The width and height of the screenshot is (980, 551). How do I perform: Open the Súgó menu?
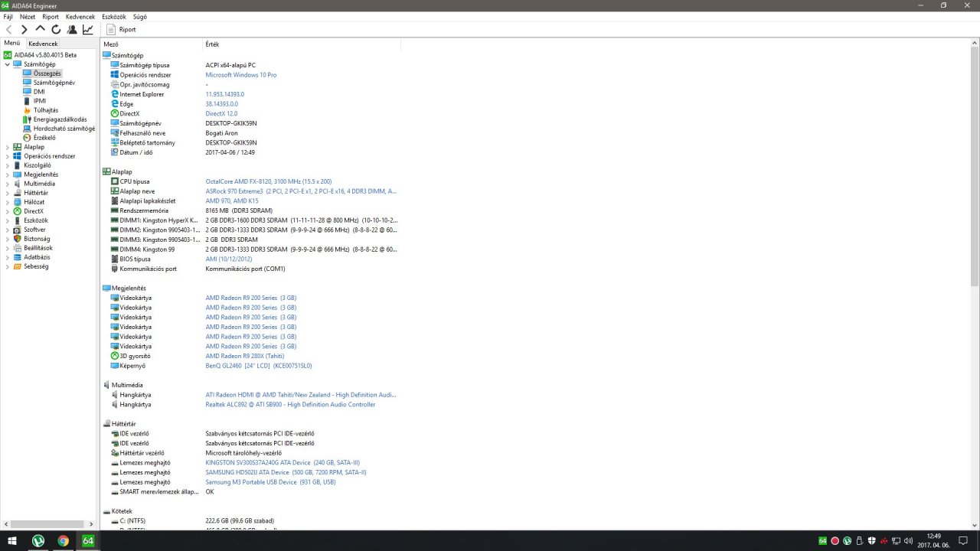tap(140, 16)
